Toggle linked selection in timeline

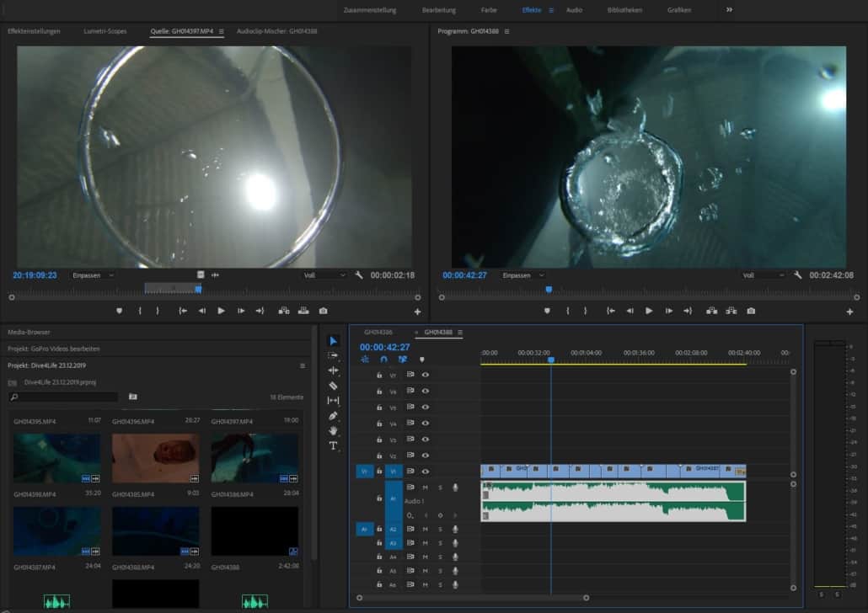[x=403, y=360]
